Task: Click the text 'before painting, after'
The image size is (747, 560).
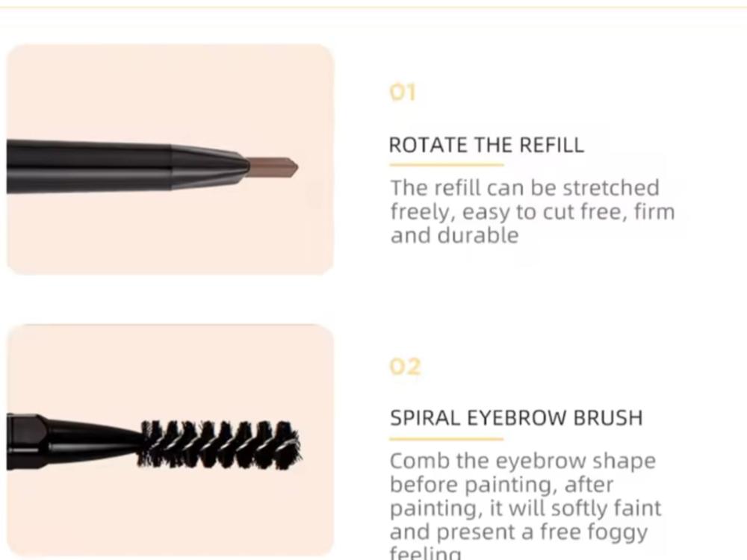Action: tap(501, 485)
